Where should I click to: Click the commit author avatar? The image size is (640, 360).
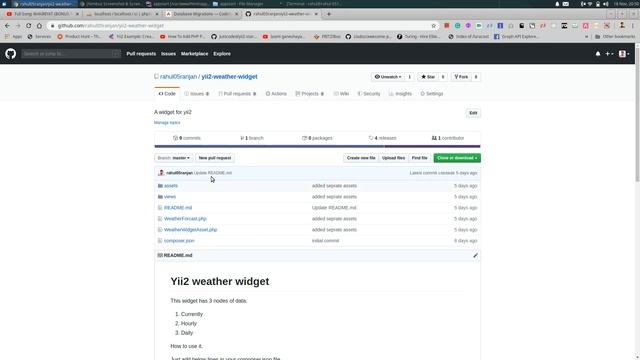161,173
